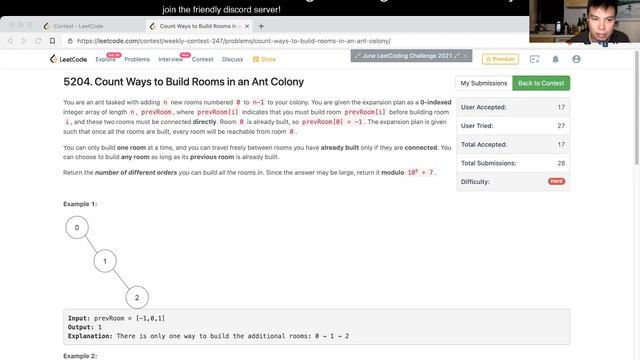
Task: Open the Store link
Action: click(x=264, y=59)
